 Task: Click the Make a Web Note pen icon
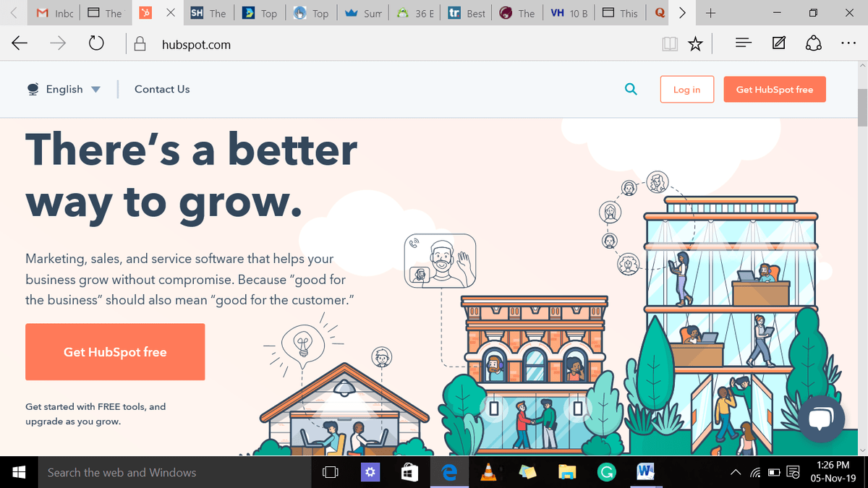tap(779, 44)
